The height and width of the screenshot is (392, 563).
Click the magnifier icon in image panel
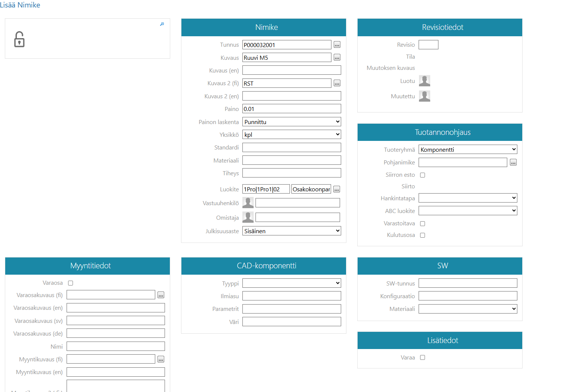point(162,24)
